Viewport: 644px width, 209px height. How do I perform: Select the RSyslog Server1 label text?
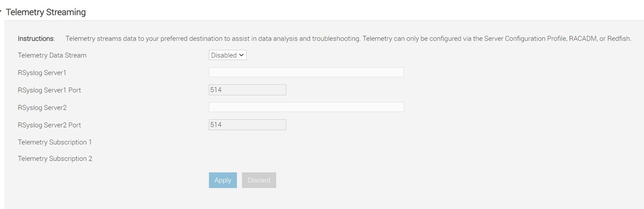pos(42,72)
